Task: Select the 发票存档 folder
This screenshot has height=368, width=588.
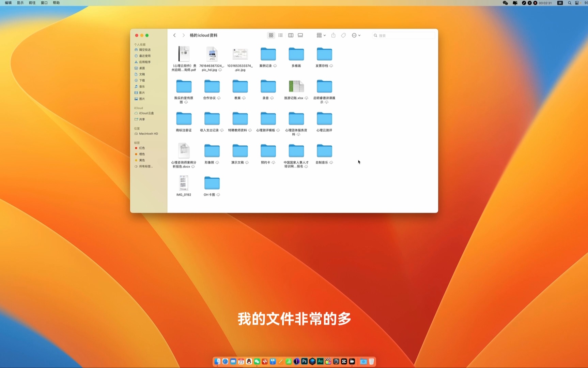Action: click(324, 54)
